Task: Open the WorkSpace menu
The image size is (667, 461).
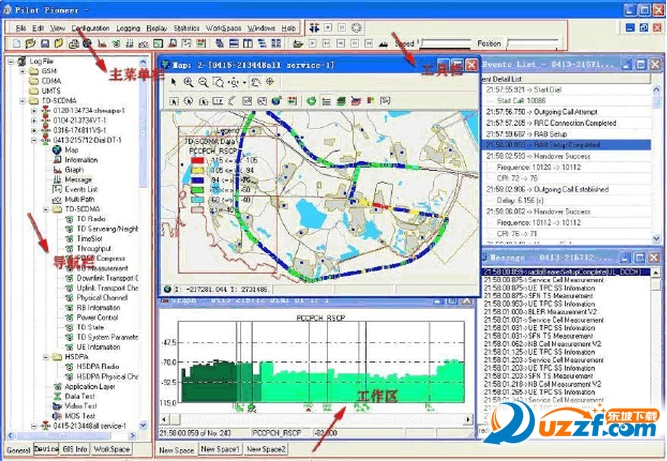Action: click(x=223, y=28)
